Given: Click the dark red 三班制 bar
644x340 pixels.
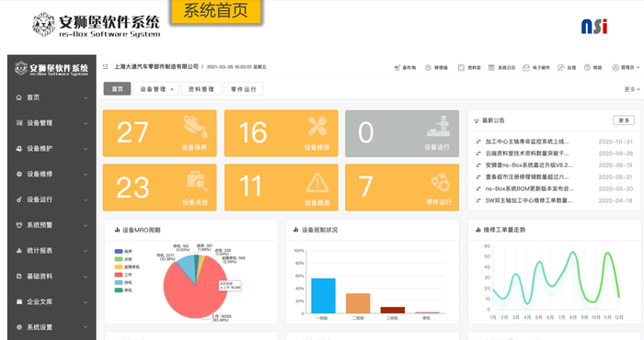Looking at the screenshot, I should click(393, 310).
